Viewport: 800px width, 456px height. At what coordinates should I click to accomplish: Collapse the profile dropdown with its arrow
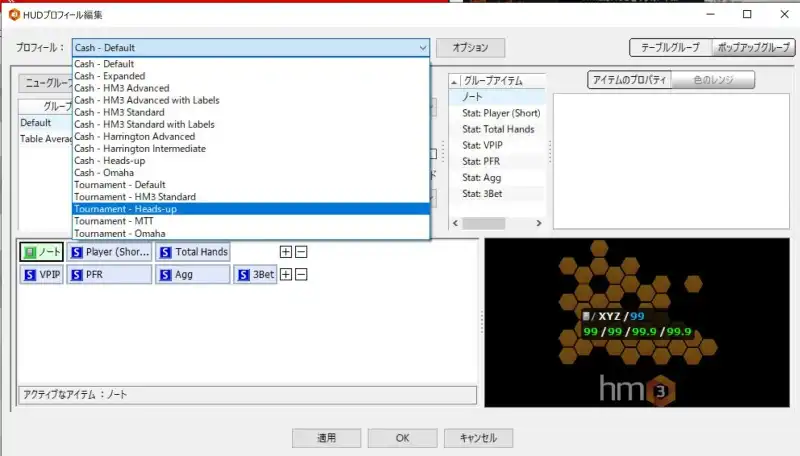point(423,48)
